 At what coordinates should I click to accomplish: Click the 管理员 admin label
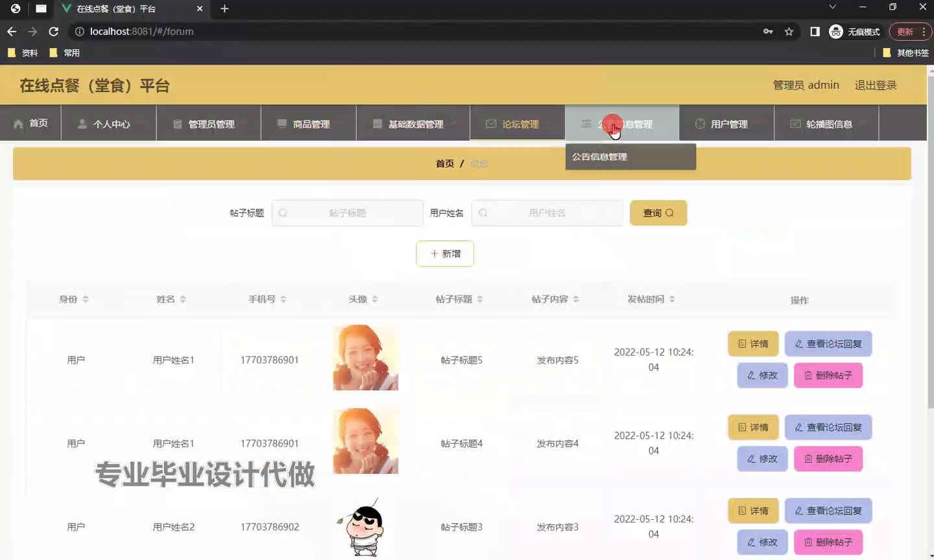pos(806,85)
